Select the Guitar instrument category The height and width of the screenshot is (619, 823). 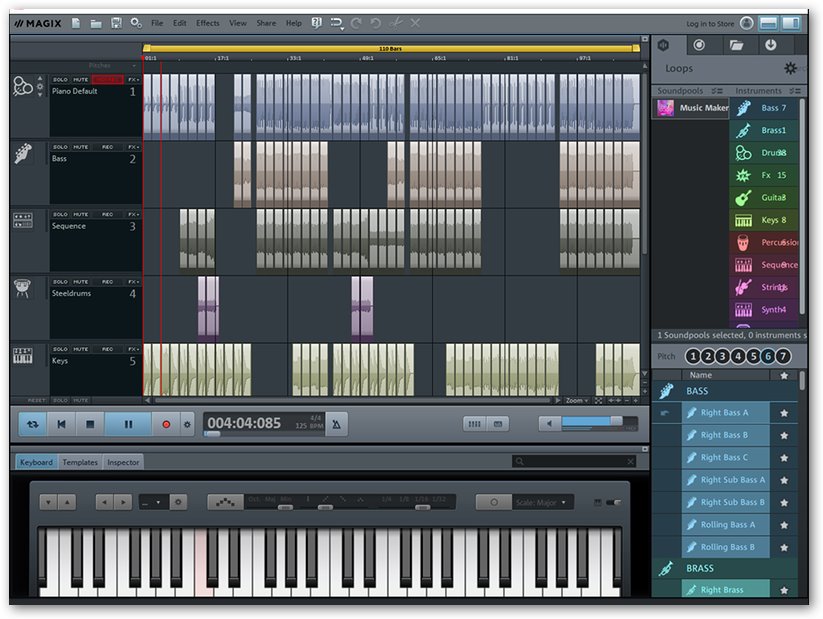tap(764, 198)
